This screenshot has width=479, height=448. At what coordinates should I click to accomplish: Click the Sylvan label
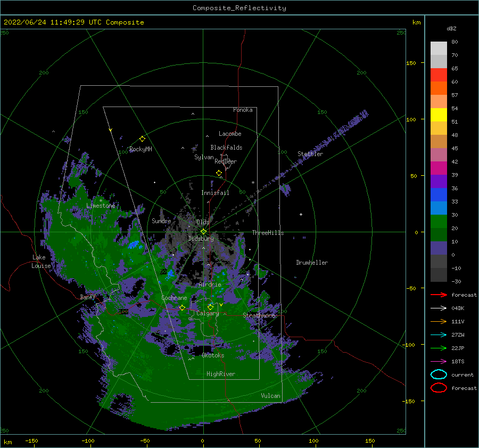(x=204, y=157)
